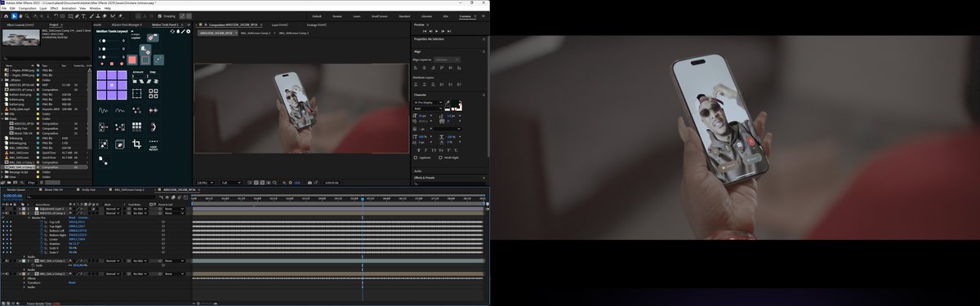Image resolution: width=980 pixels, height=306 pixels.
Task: Select the Selection (arrow) tool
Action: click(x=14, y=16)
